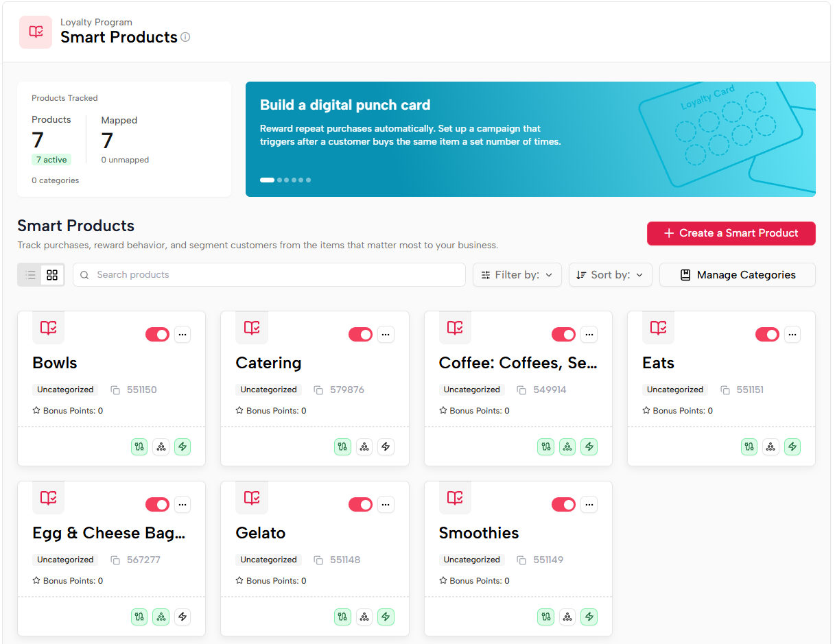
Task: Open the more options menu on Eats card
Action: pos(792,335)
